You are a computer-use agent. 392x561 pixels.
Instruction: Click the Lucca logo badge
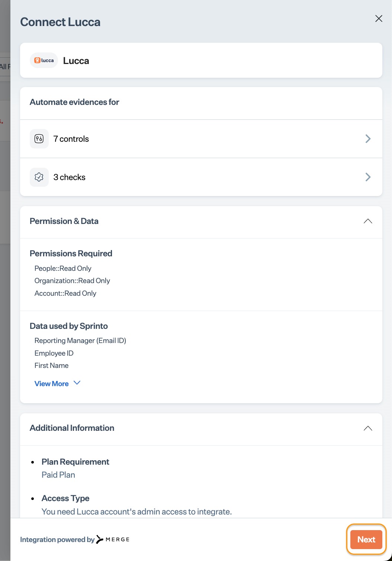point(44,60)
